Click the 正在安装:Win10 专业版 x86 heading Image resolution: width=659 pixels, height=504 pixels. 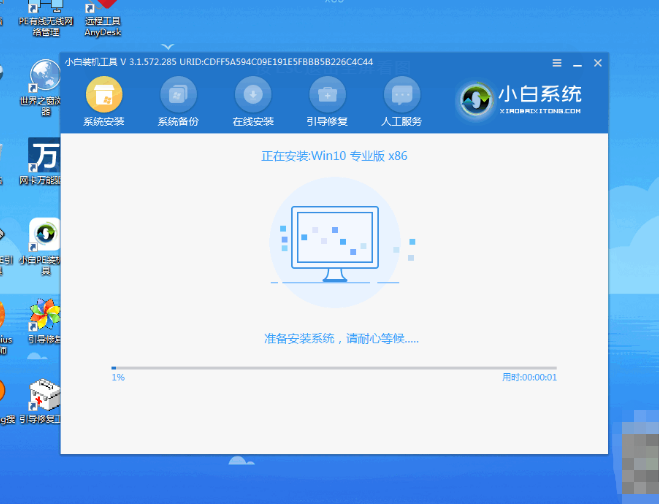(334, 156)
